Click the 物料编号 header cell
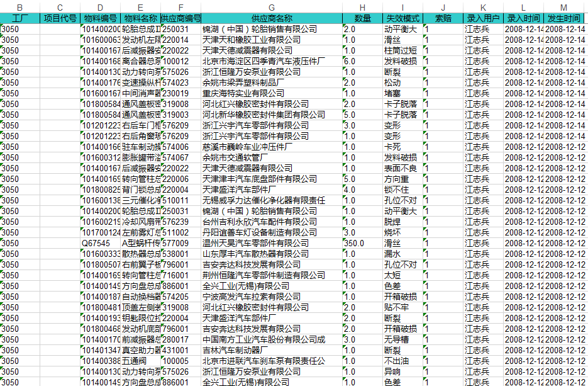 click(x=100, y=18)
